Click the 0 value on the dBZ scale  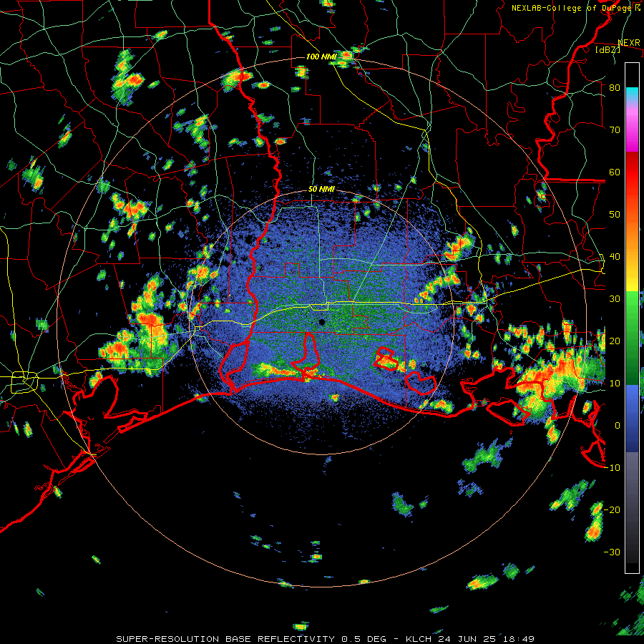coord(617,426)
